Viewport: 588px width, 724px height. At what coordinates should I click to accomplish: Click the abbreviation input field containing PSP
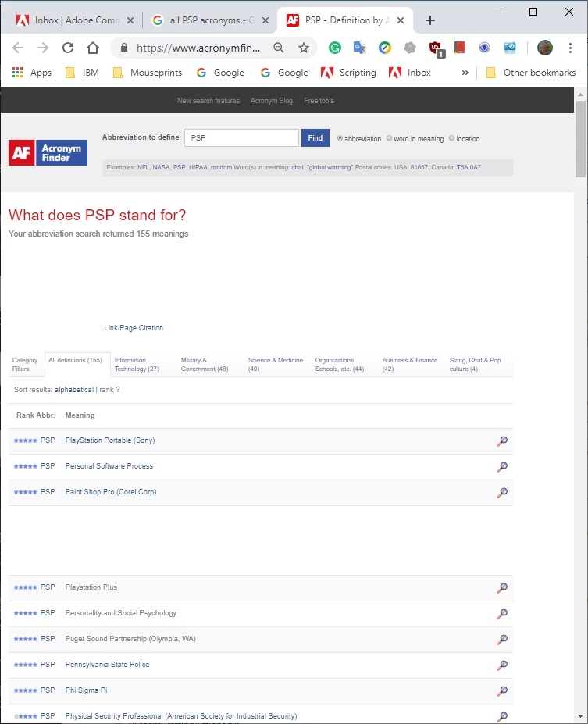(x=241, y=137)
